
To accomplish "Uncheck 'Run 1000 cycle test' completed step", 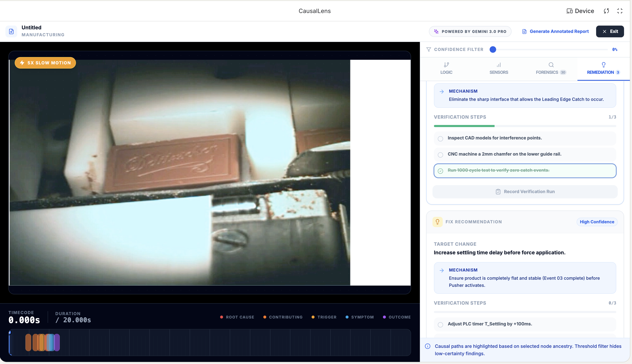I will [440, 171].
